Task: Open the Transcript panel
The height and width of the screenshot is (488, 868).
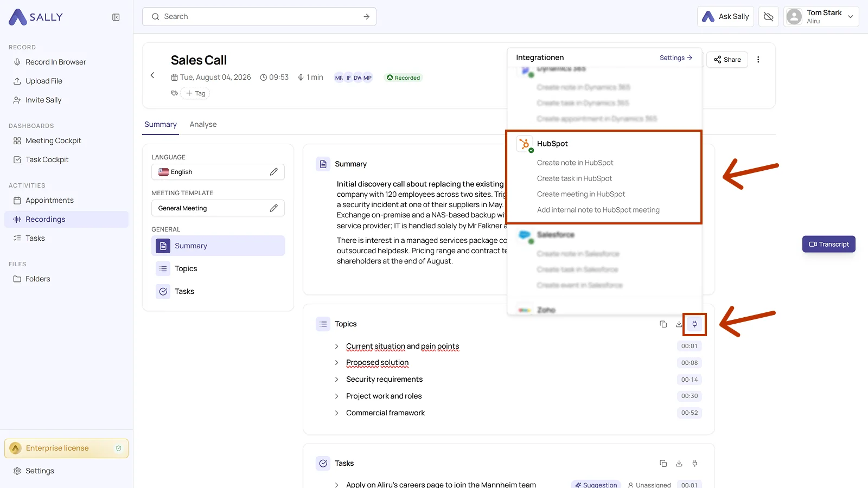Action: click(829, 244)
